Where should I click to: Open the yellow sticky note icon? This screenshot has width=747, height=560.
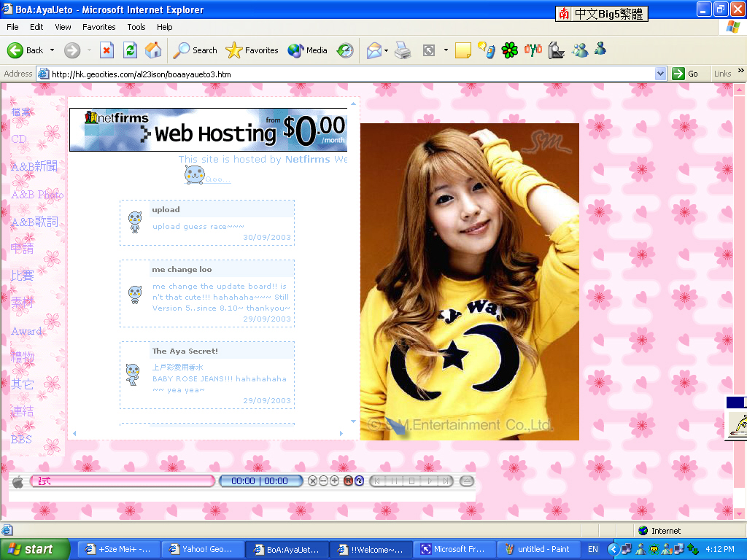pyautogui.click(x=462, y=50)
